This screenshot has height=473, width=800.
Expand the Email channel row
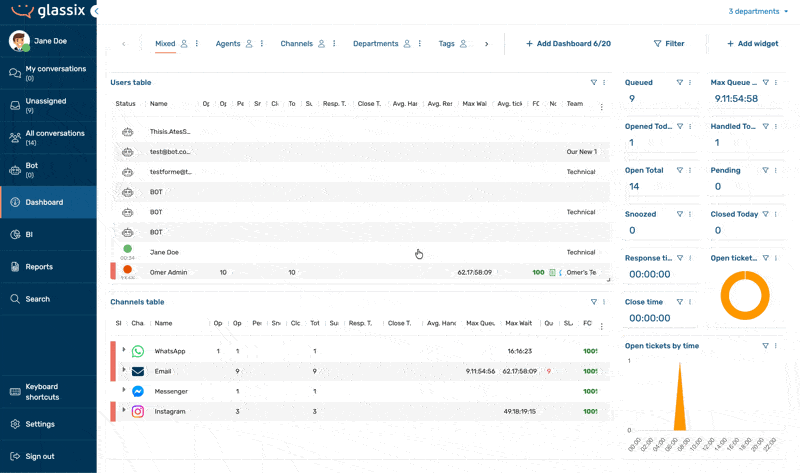tap(123, 369)
